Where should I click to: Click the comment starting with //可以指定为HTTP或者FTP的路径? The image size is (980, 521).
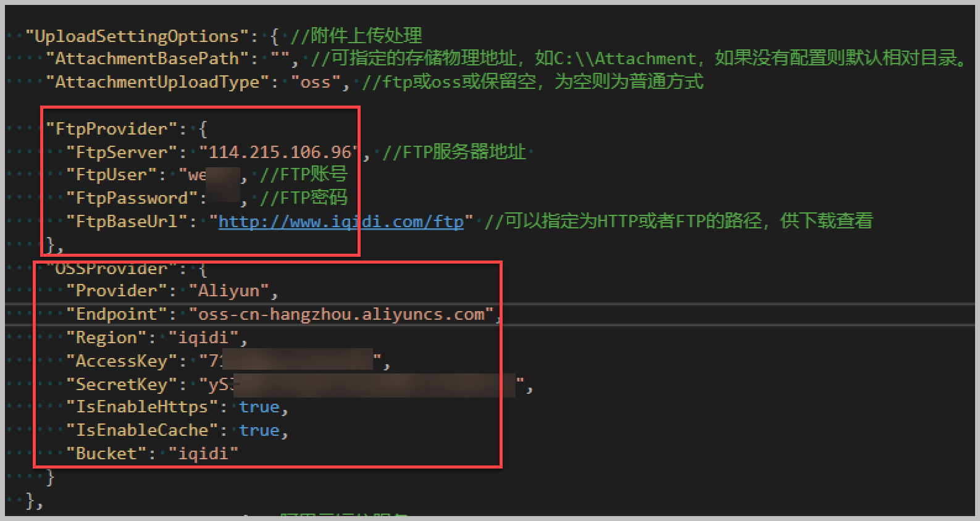679,221
